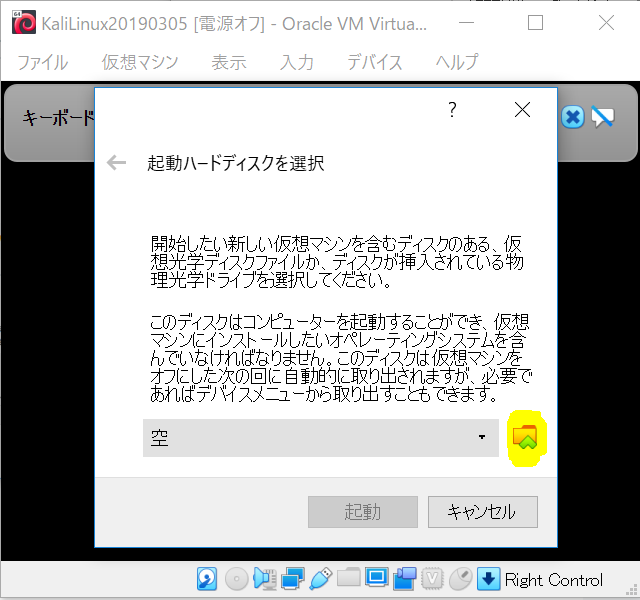640x600 pixels.
Task: Open the ヘルプ menu
Action: (457, 62)
